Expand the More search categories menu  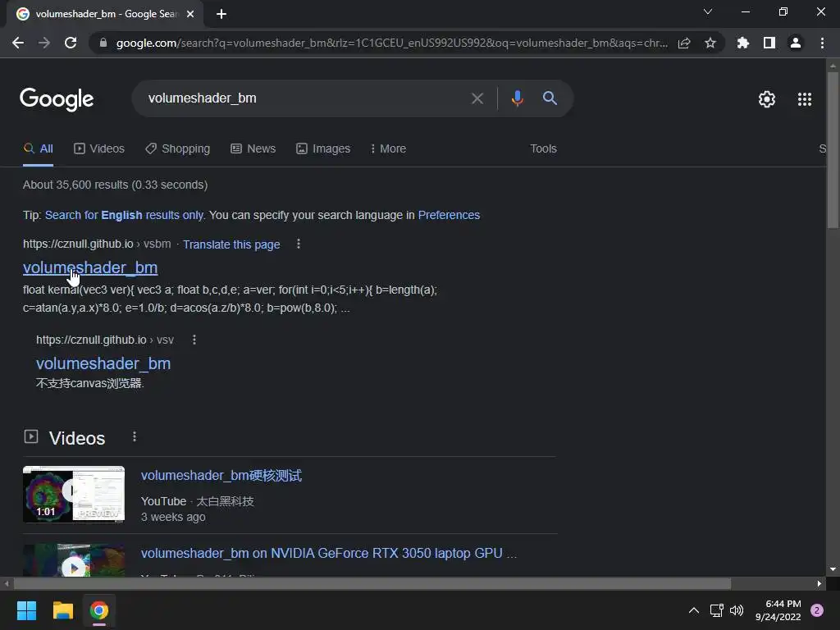(x=388, y=149)
